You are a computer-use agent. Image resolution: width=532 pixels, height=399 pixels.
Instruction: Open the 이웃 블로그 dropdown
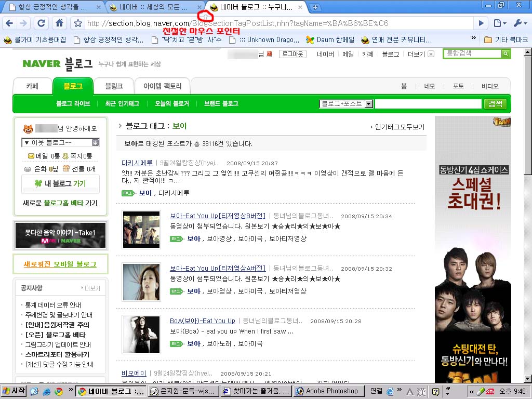pos(60,142)
